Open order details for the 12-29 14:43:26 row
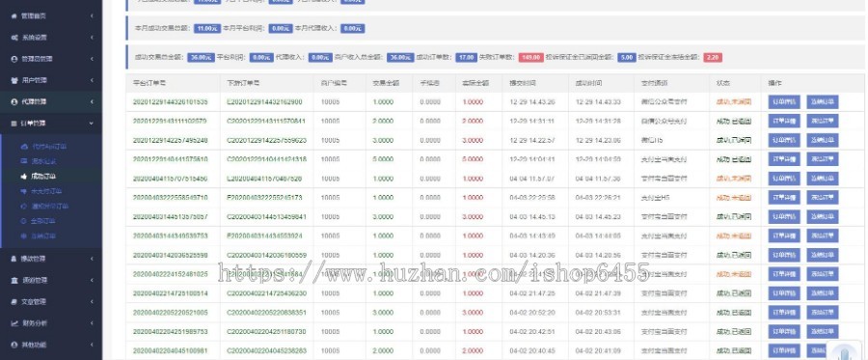 click(x=784, y=102)
